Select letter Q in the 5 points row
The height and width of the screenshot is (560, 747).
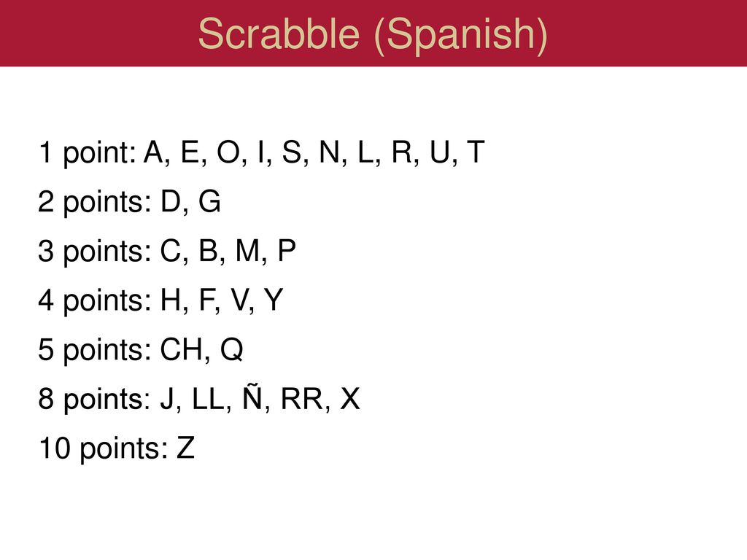(x=232, y=351)
